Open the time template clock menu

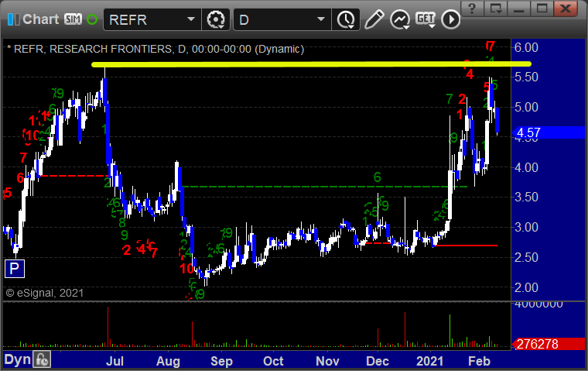click(x=345, y=19)
